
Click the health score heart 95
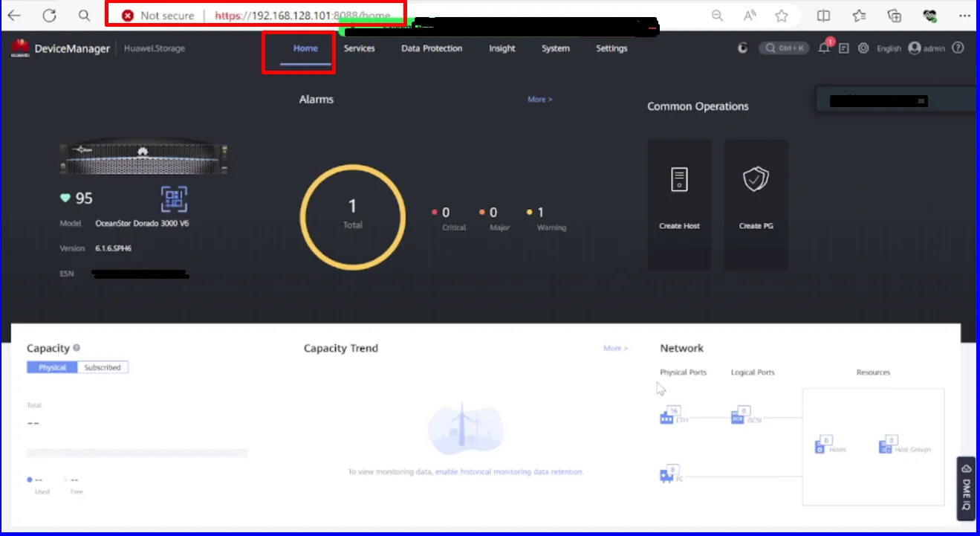click(x=77, y=198)
